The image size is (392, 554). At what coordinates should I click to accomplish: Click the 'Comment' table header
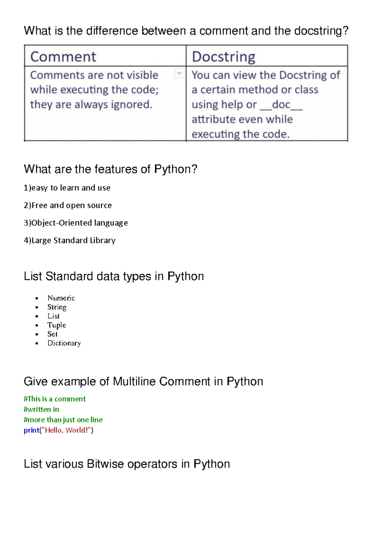[63, 57]
